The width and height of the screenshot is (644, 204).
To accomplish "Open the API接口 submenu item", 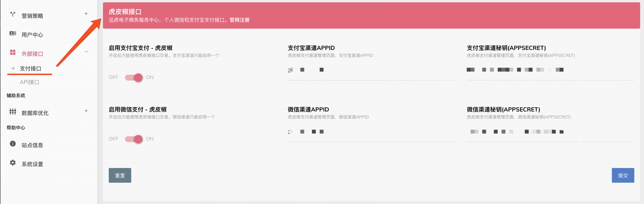I will [29, 82].
